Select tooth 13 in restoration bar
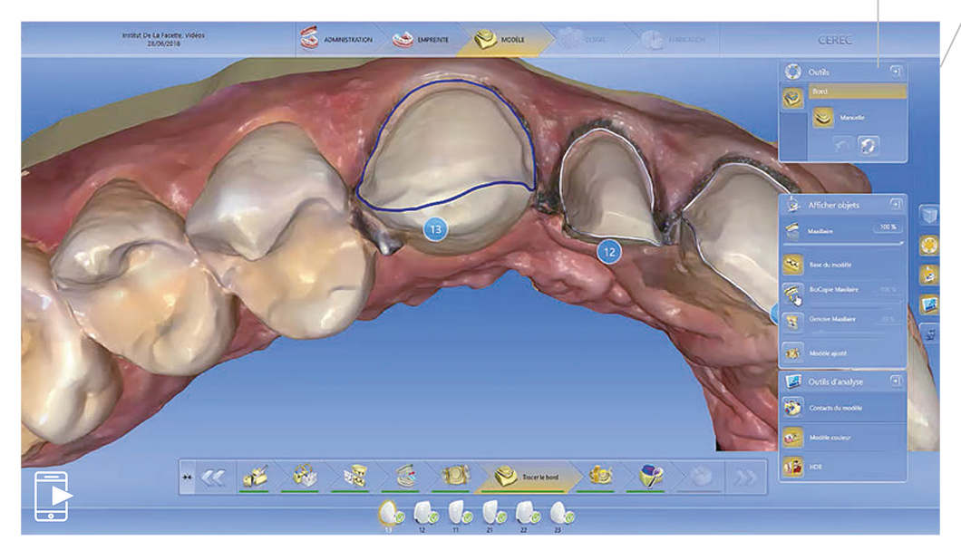 coord(390,513)
